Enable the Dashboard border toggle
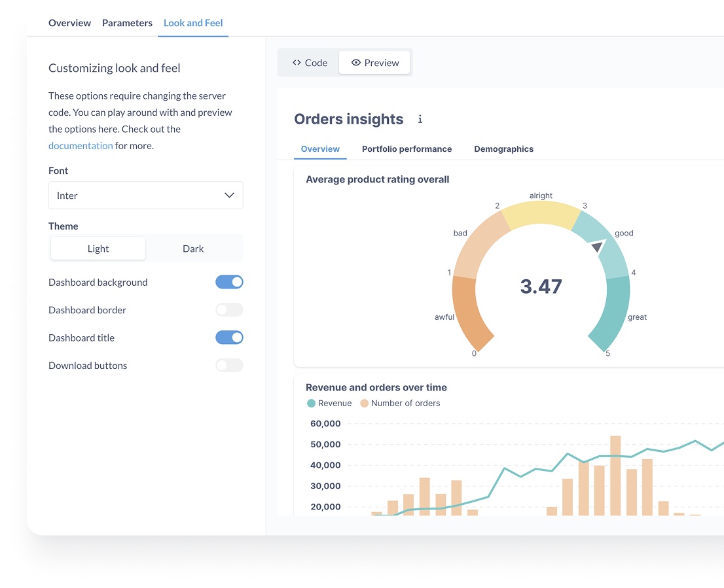Viewport: 724px width, 588px height. 229,310
